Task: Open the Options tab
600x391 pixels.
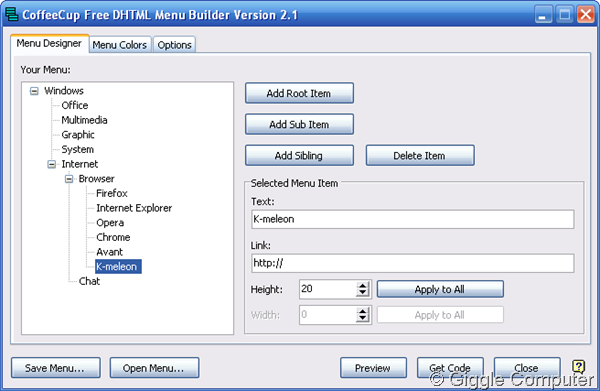Action: tap(174, 45)
